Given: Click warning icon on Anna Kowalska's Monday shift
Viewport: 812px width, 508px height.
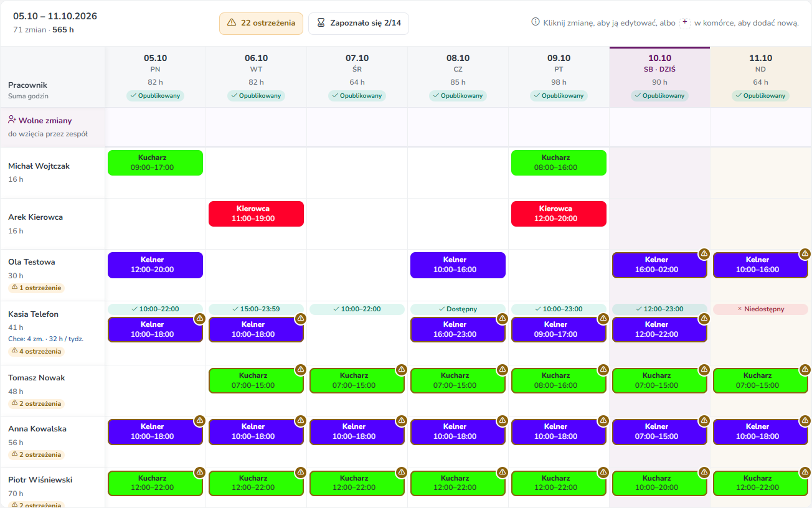Looking at the screenshot, I should click(x=200, y=420).
